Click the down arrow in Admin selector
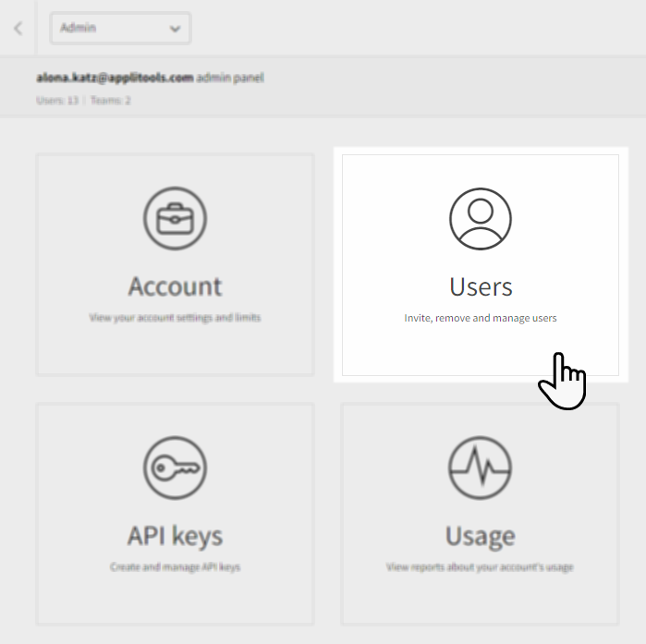Viewport: 646px width, 644px height. [175, 29]
